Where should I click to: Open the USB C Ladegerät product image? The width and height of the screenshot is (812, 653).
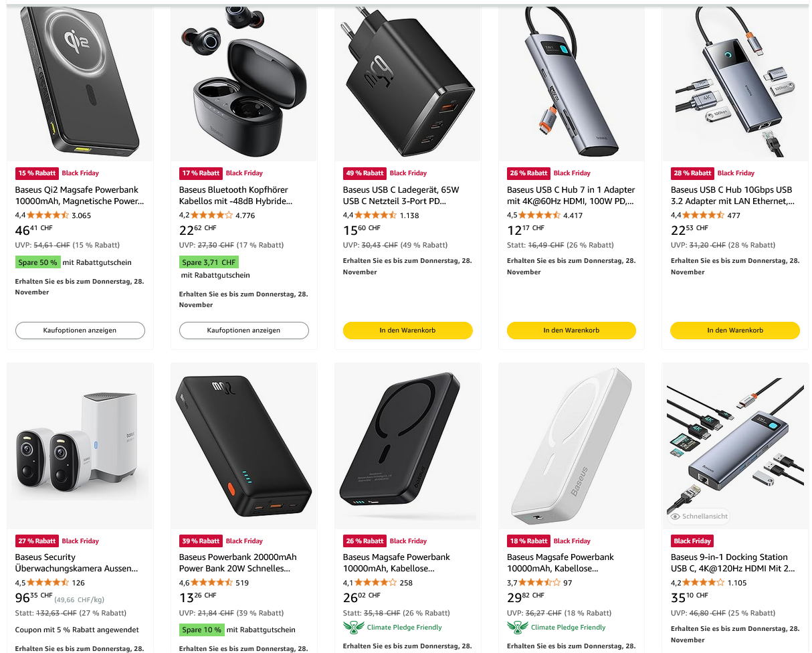point(407,84)
